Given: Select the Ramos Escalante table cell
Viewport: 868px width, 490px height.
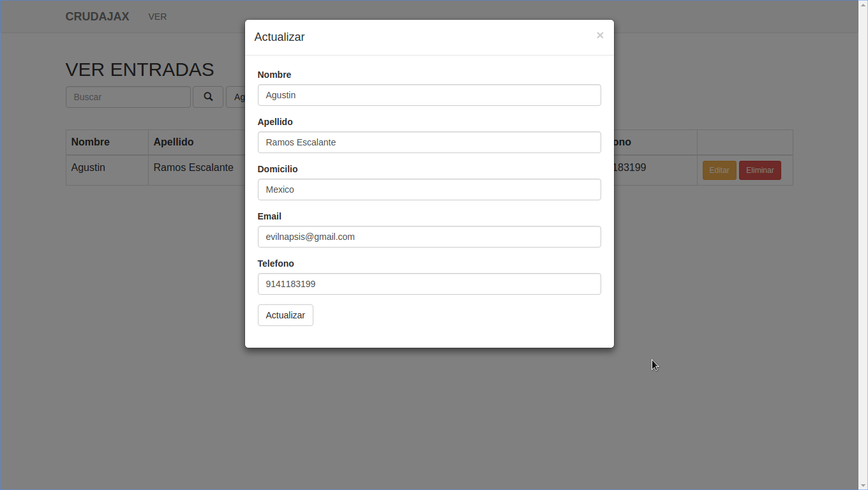Looking at the screenshot, I should (197, 170).
